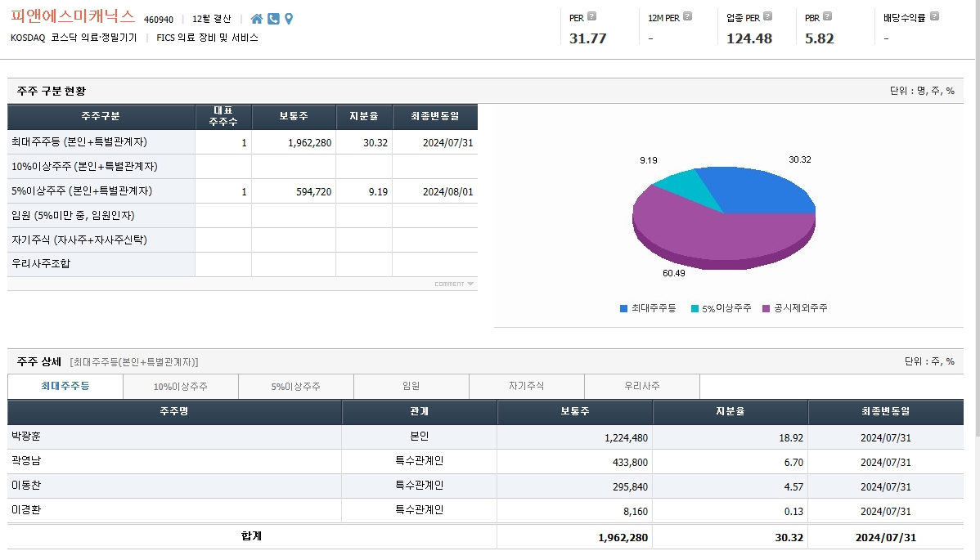Image resolution: width=980 pixels, height=560 pixels.
Task: Click the 대표 주주수 column header
Action: (x=223, y=117)
